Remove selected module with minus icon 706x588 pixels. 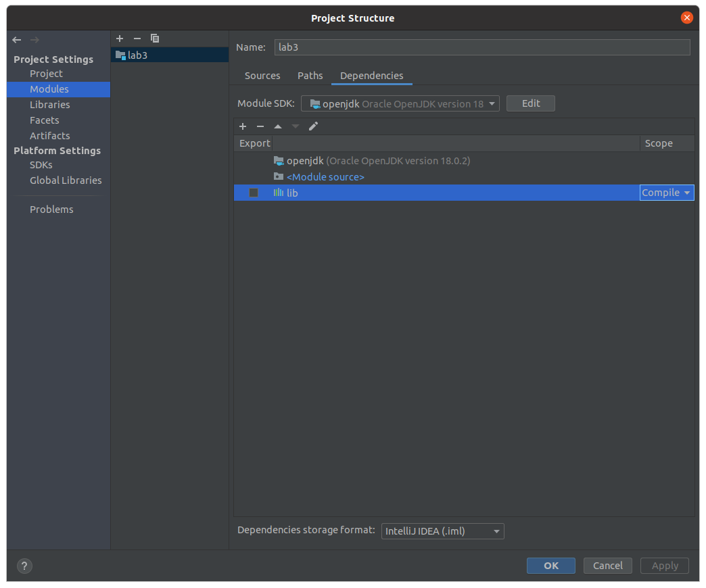pos(137,39)
